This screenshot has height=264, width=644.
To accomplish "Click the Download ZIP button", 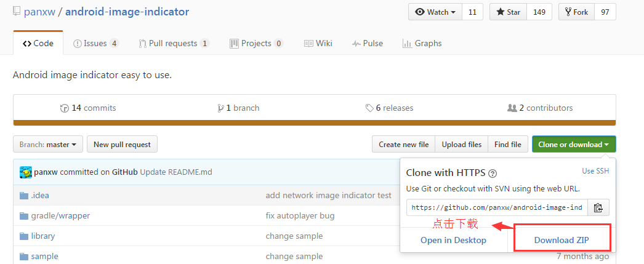I will [561, 240].
